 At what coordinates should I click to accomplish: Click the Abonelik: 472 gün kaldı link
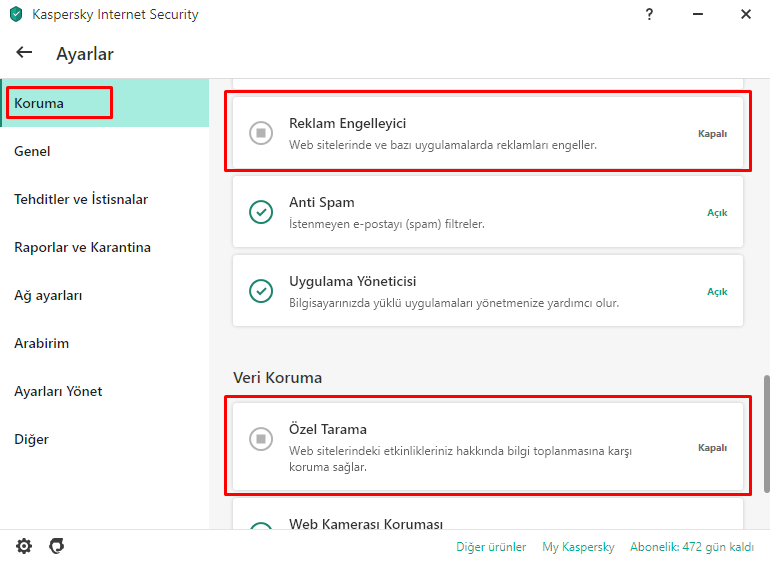[x=692, y=547]
